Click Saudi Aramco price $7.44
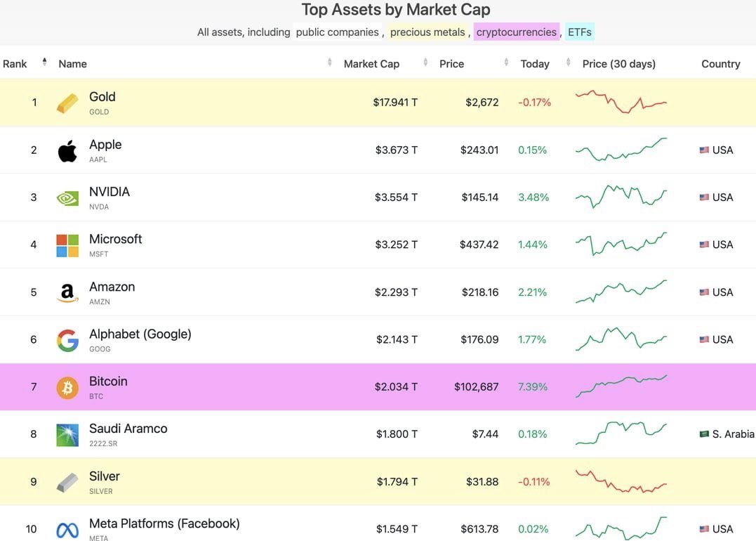 [x=485, y=434]
